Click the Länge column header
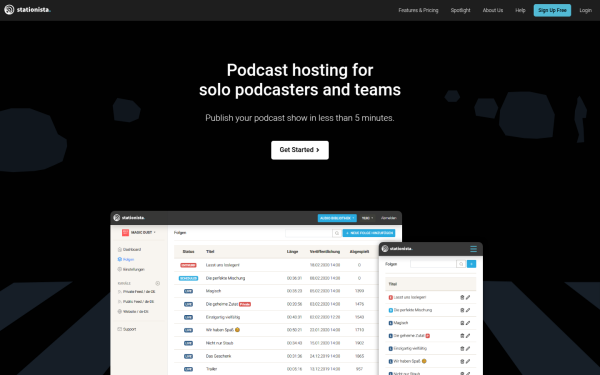This screenshot has height=375, width=600. tap(292, 252)
